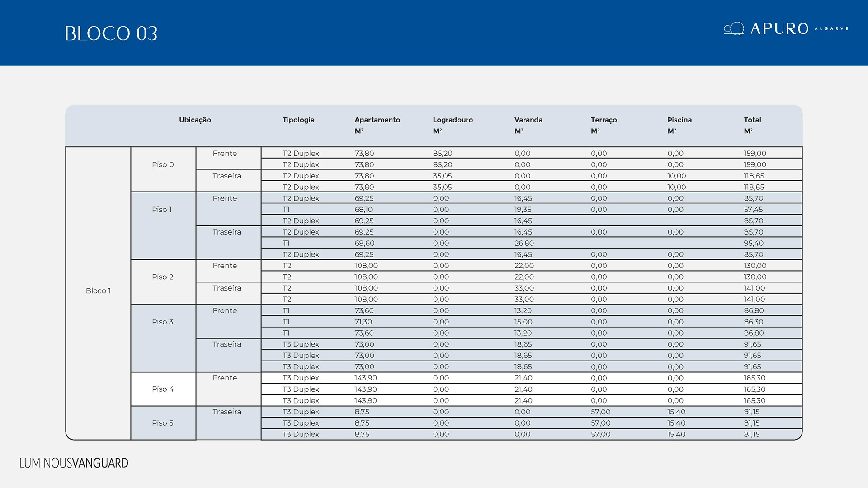Click the Traseira cell in Piso 2
This screenshot has height=488, width=868.
coord(226,288)
